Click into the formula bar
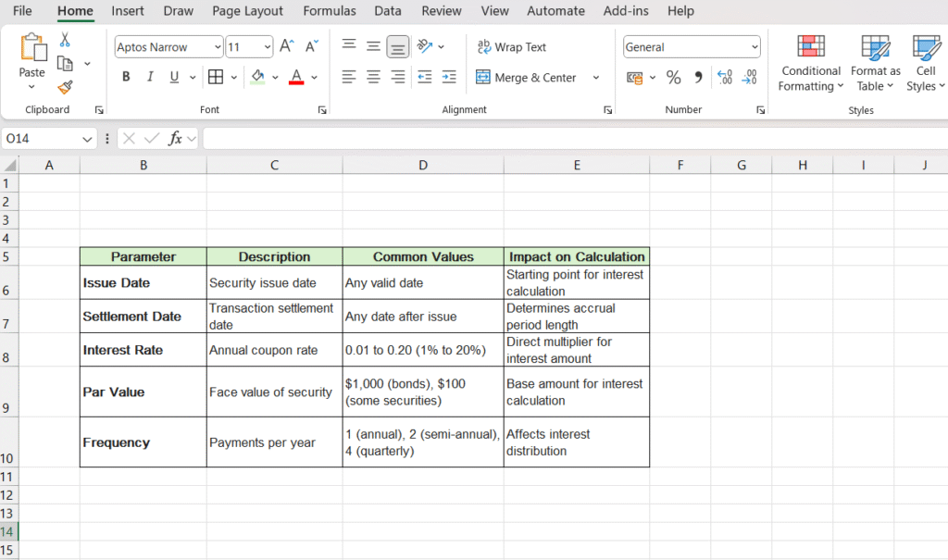The width and height of the screenshot is (948, 560). point(574,139)
